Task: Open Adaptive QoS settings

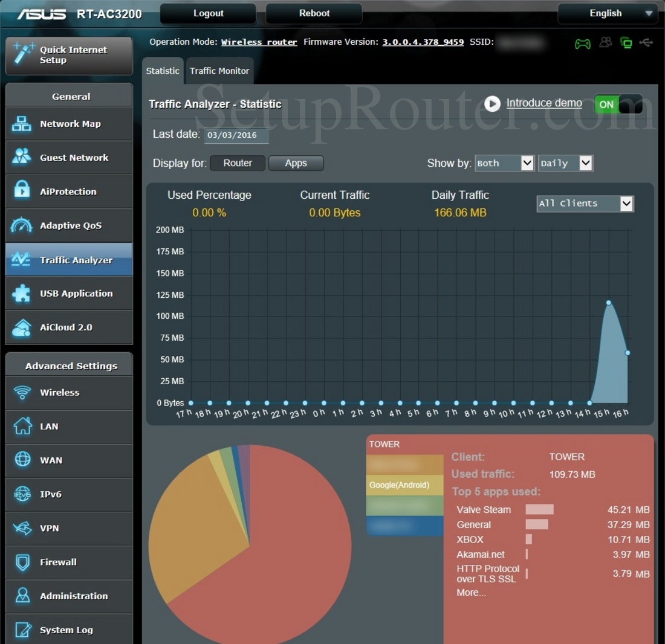Action: click(x=68, y=225)
